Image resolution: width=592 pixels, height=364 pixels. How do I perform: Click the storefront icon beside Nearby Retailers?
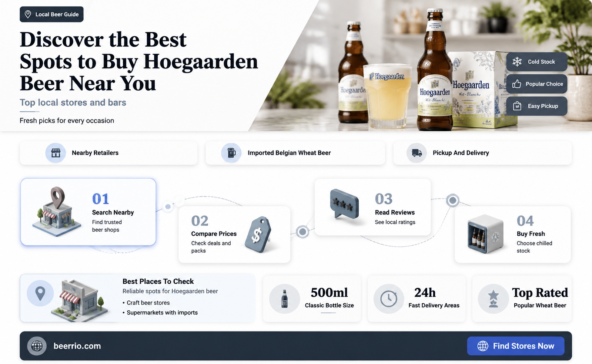click(56, 153)
